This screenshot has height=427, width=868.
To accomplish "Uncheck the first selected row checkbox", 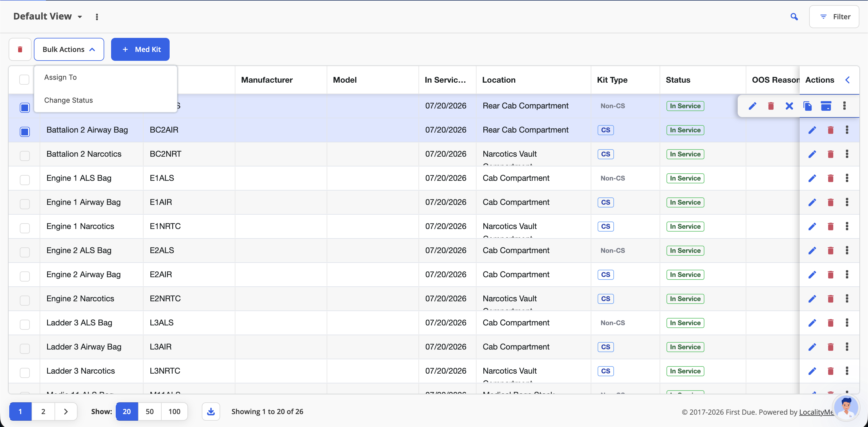I will [x=25, y=107].
